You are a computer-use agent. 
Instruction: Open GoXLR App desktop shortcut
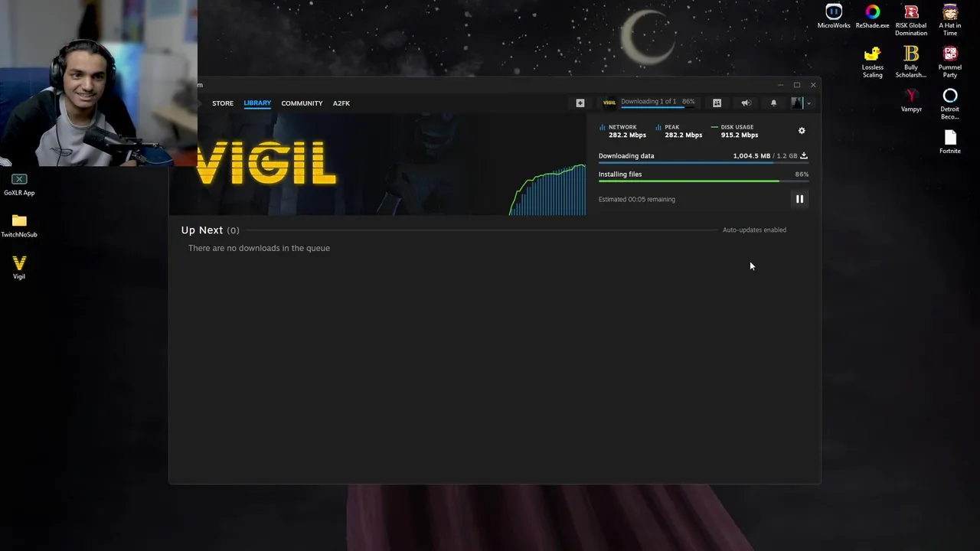19,184
